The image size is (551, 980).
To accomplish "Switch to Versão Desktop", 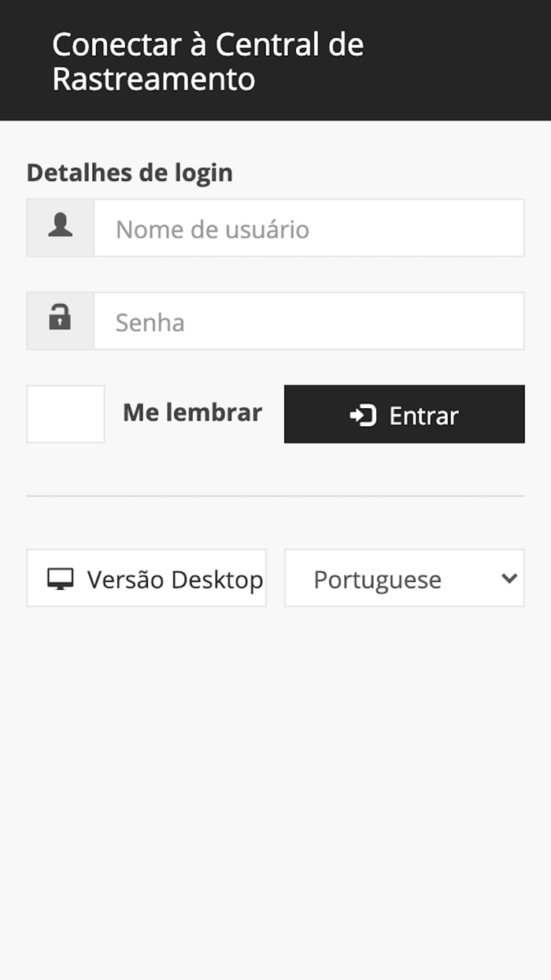I will tap(146, 577).
